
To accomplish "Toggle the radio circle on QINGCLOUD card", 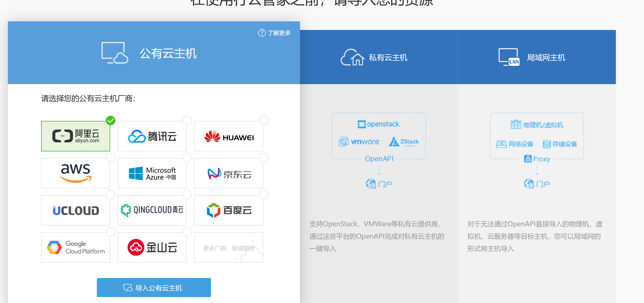I will tap(187, 195).
